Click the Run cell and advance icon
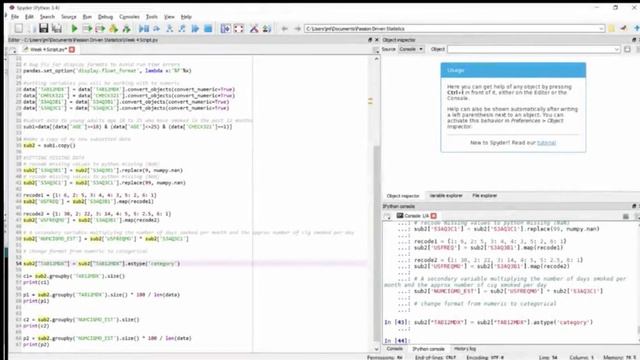 pos(100,29)
